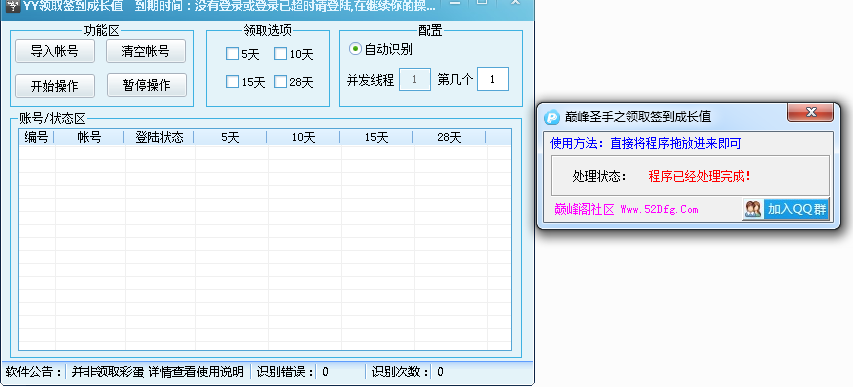Viewport: 853px width, 387px height.
Task: Click 程序已经处理完成 status text
Action: [700, 176]
